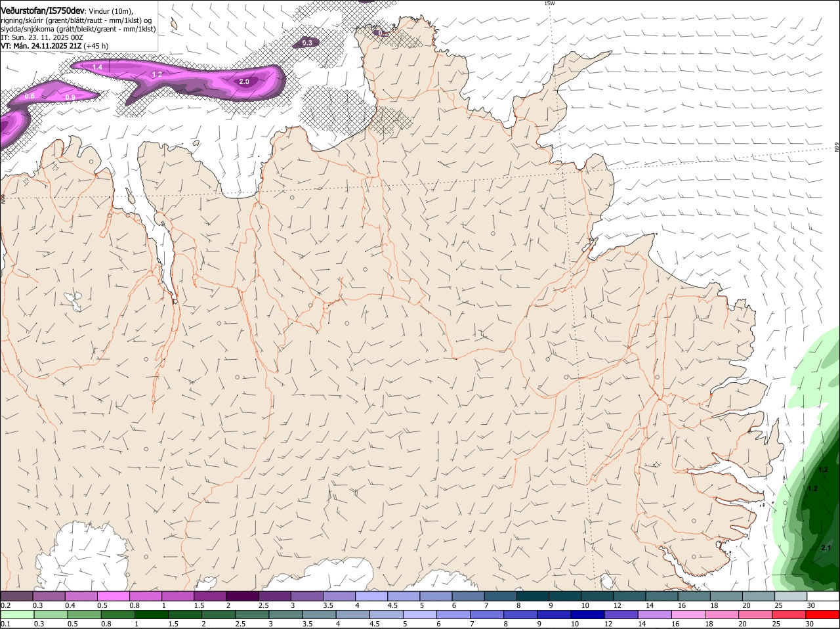Pick snow scale swatch between 0.2 and 0.3
840x629 pixels.
[16, 596]
